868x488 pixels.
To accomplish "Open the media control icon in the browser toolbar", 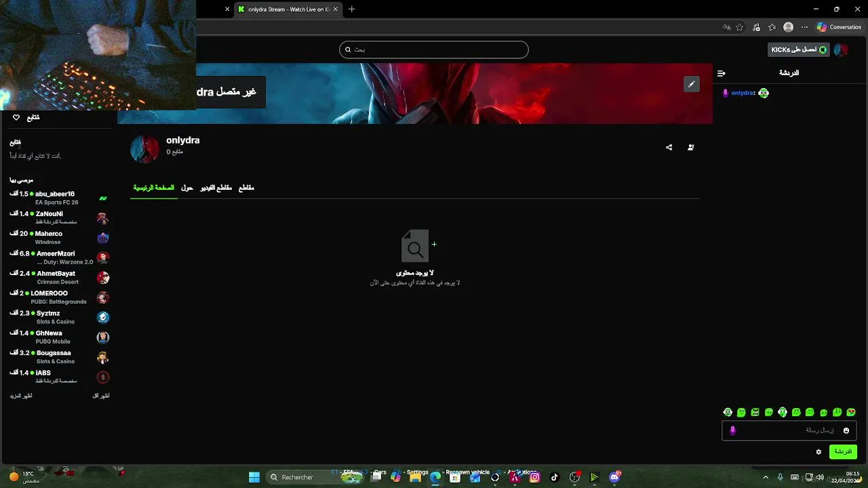I will click(757, 27).
